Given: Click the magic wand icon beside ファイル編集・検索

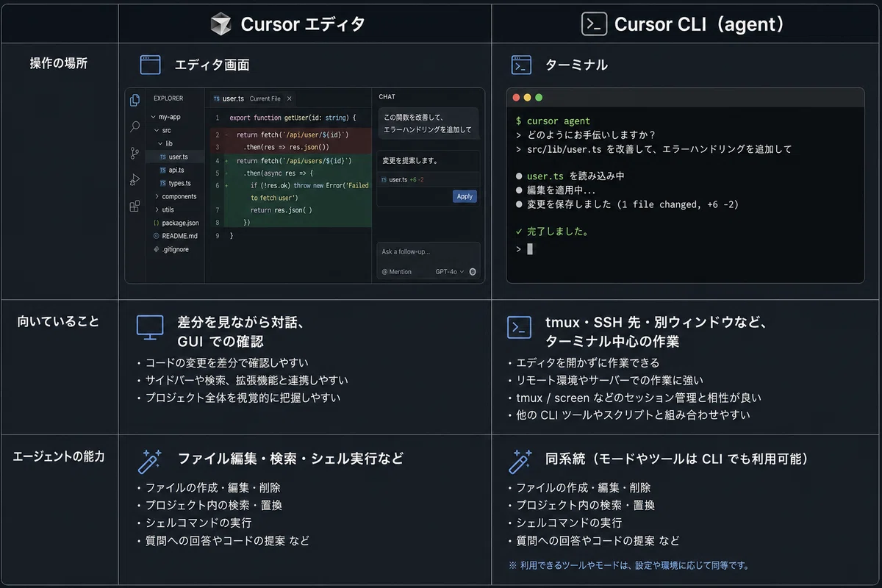Looking at the screenshot, I should [150, 461].
